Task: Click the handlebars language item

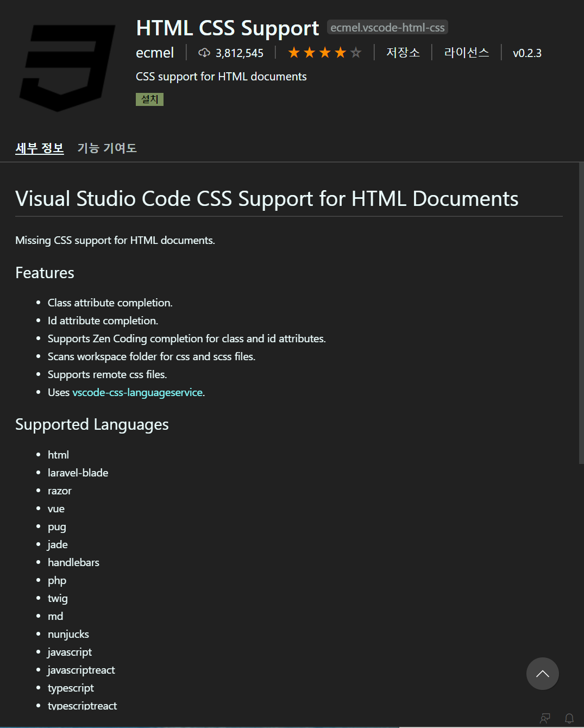Action: tap(73, 562)
